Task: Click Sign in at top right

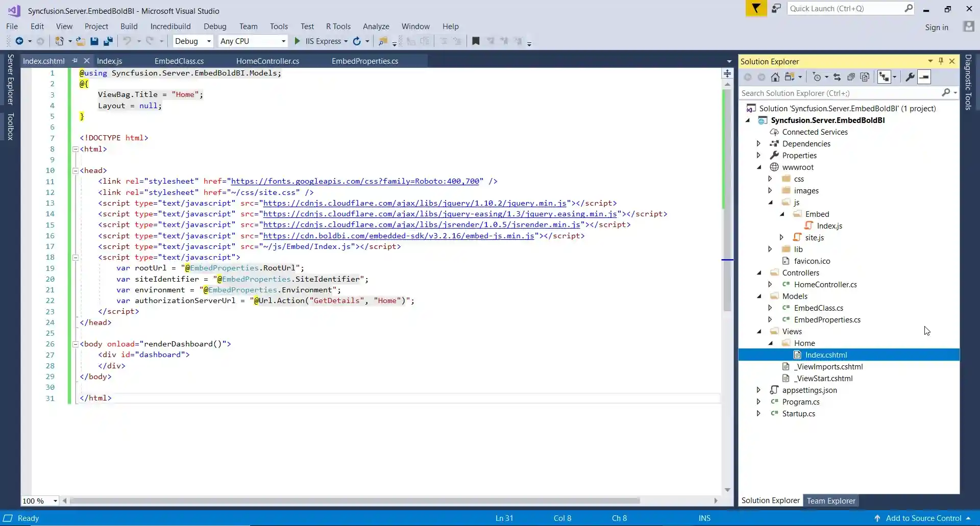Action: click(936, 28)
